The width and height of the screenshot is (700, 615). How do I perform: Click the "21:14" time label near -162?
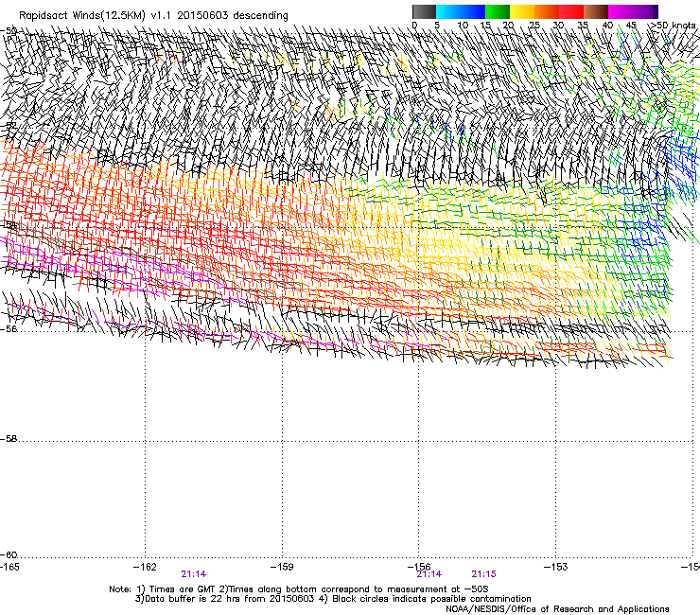tap(194, 574)
